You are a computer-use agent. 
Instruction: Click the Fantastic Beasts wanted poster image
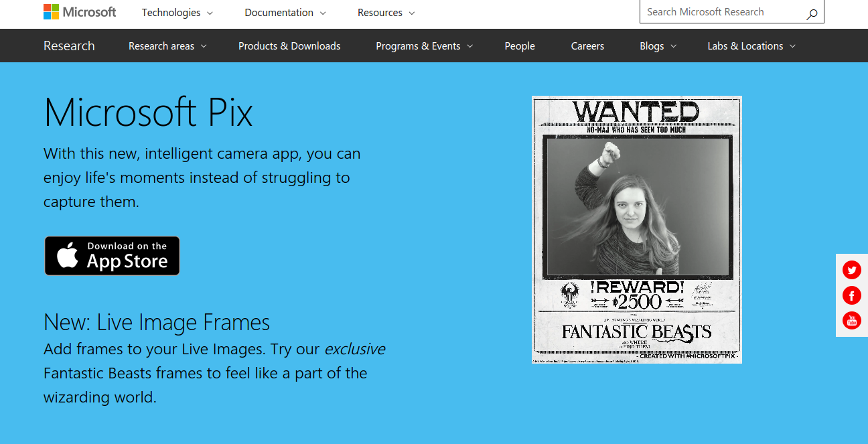coord(637,230)
